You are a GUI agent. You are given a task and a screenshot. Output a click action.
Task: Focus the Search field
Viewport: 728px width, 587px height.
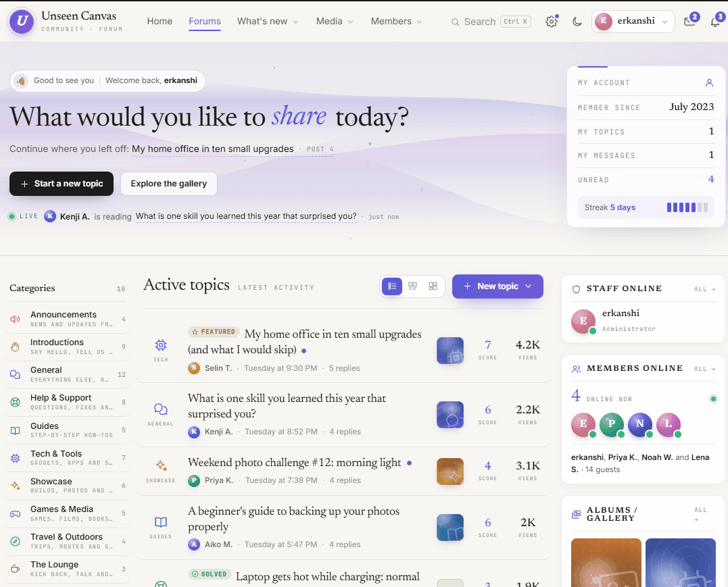[491, 22]
